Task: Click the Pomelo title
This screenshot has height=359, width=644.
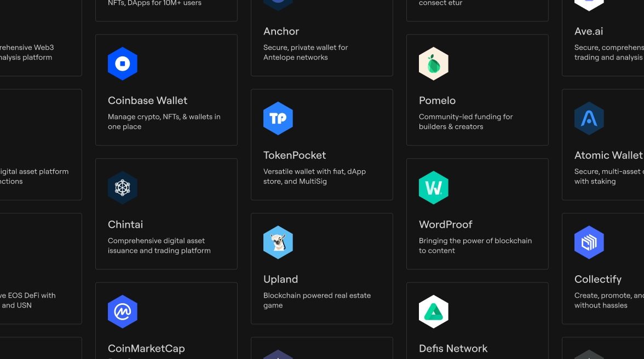Action: coord(437,101)
